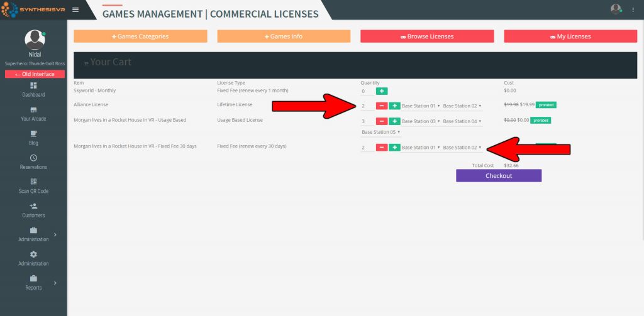Increase Alliance License quantity with plus
Image resolution: width=644 pixels, height=316 pixels.
(394, 106)
